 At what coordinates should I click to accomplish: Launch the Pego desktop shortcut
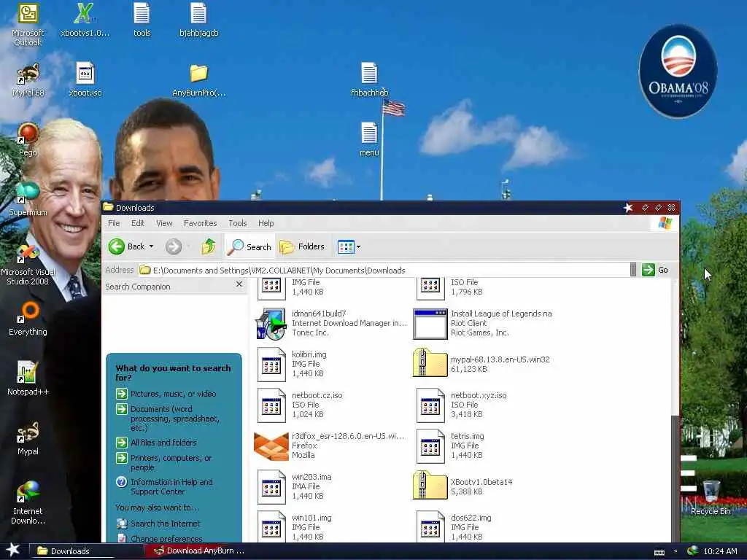(28, 140)
